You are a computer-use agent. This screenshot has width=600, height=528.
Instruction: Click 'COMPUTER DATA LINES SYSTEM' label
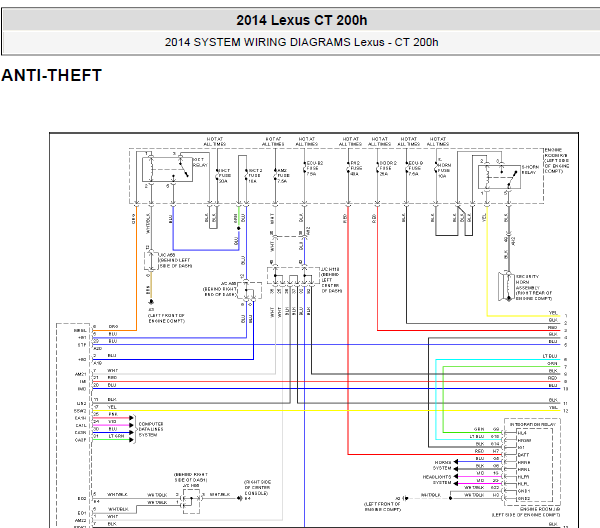(151, 429)
